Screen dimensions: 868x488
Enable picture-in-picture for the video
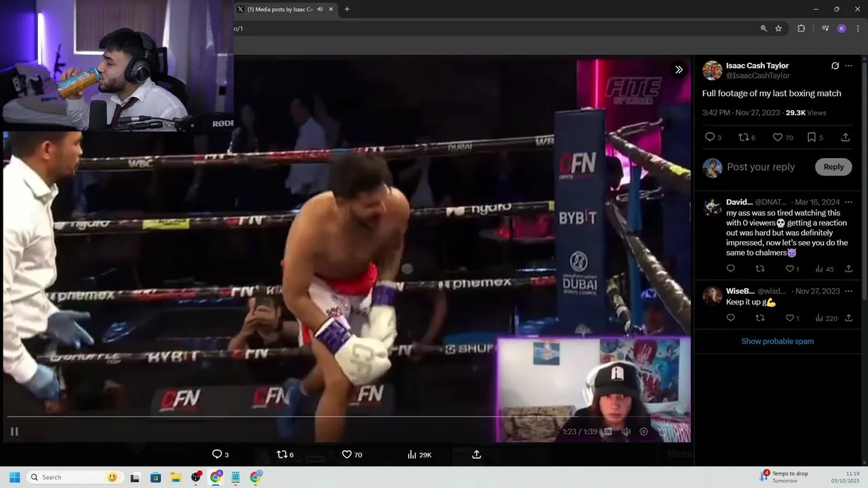click(x=662, y=431)
